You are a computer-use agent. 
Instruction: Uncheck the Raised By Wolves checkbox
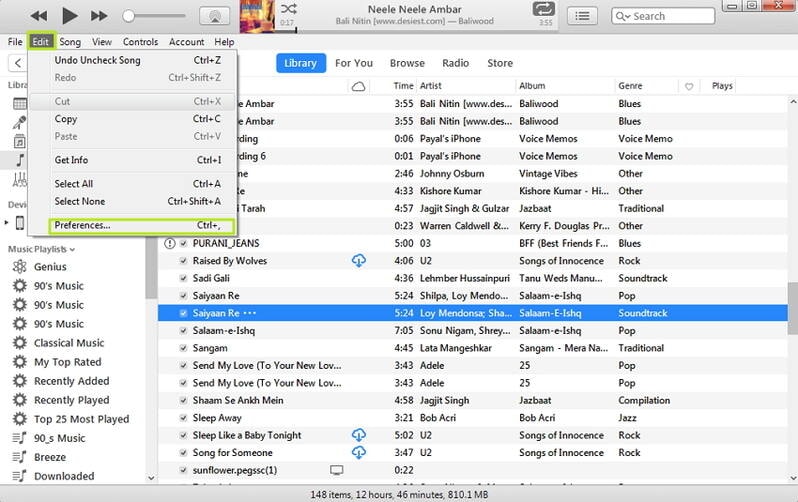point(183,261)
